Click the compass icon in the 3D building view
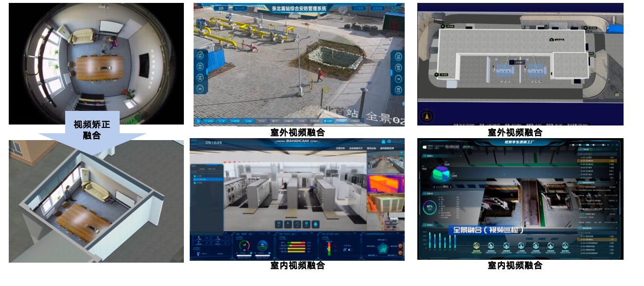The width and height of the screenshot is (644, 286). coord(428,116)
